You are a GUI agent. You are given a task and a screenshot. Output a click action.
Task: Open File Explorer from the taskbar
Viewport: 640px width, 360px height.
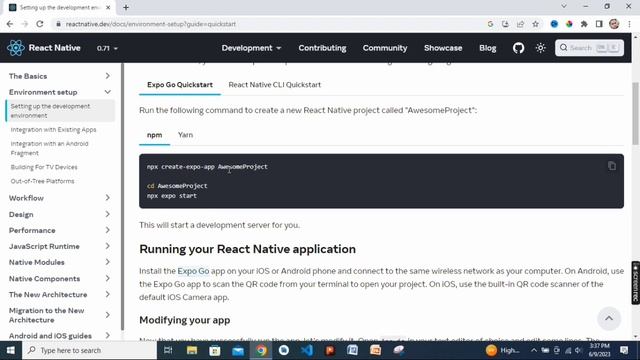point(192,350)
